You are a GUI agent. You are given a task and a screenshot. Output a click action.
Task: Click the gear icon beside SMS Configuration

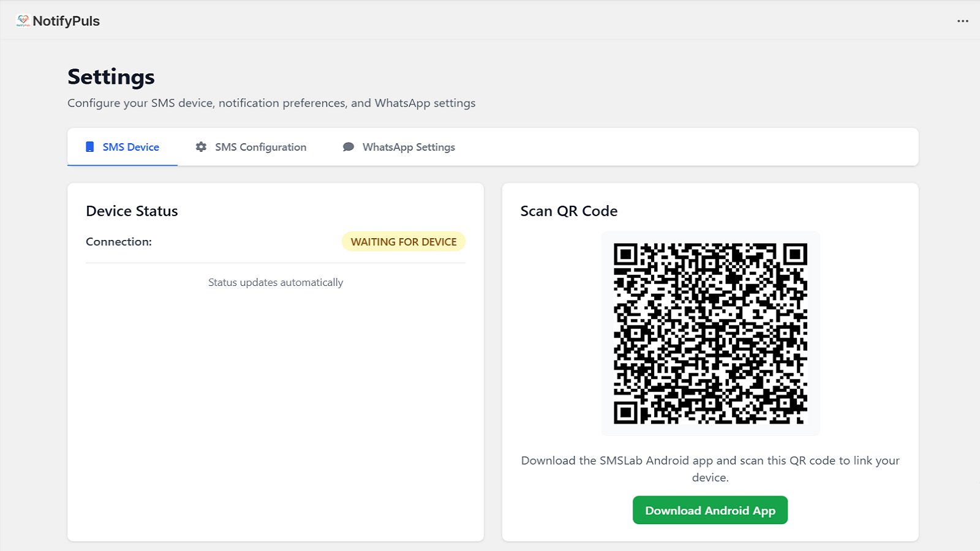201,147
